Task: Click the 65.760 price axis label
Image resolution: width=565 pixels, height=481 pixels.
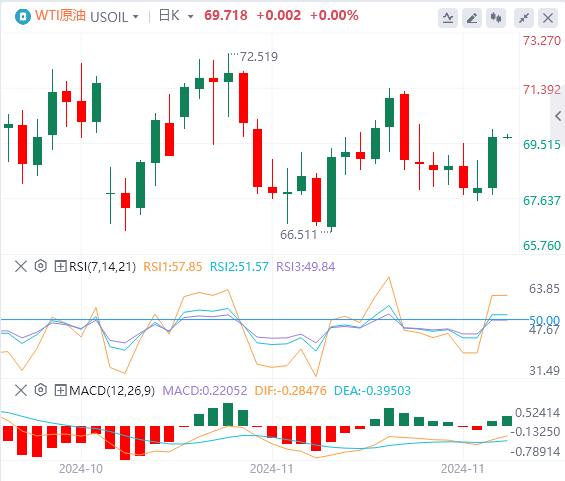Action: (542, 246)
